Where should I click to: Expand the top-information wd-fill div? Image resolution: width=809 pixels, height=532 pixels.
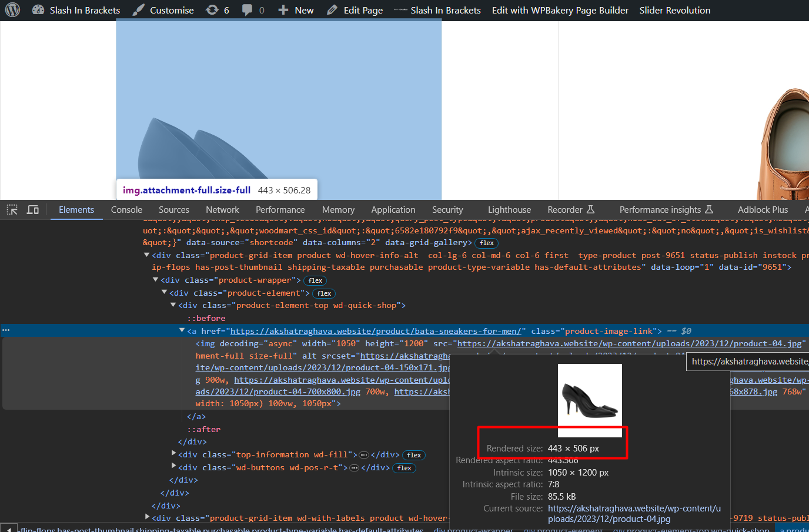tap(173, 453)
